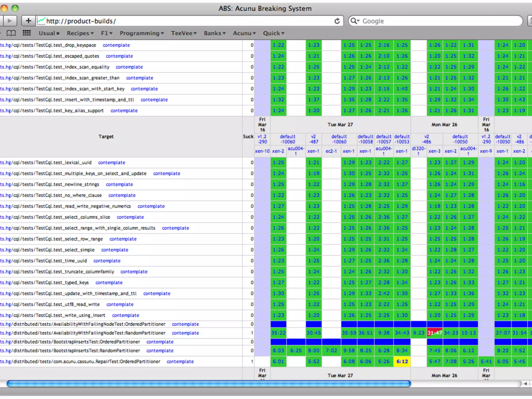Image resolution: width=532 pixels, height=399 pixels.
Task: Open the default -10060 build link
Action: pos(288,139)
